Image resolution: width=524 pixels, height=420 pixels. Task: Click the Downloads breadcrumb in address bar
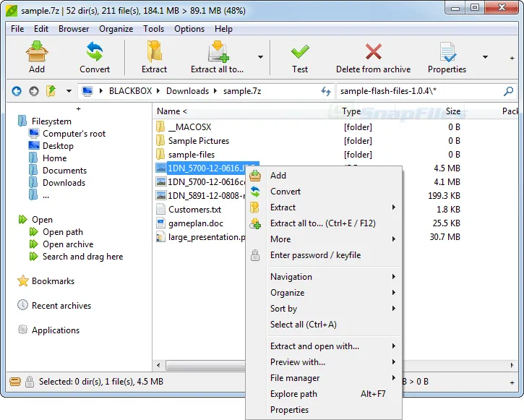187,91
